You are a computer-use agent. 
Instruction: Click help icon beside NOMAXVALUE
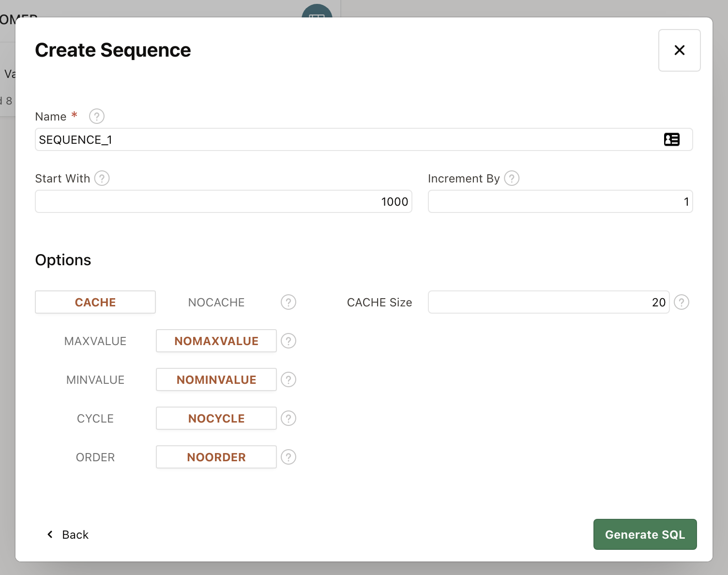[288, 341]
